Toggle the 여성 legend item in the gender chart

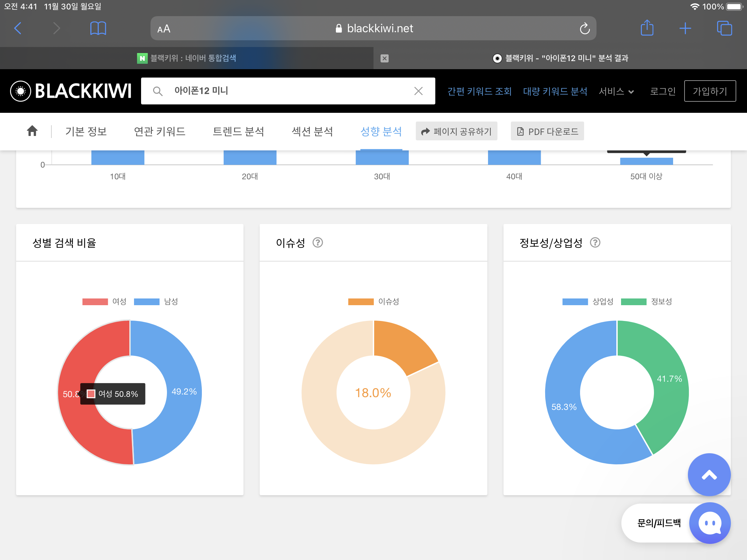tap(104, 301)
